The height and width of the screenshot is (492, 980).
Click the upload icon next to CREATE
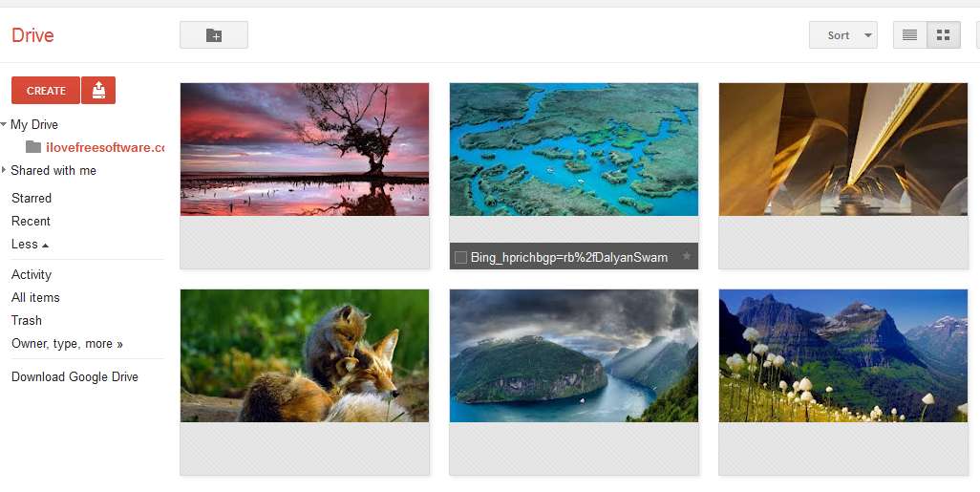click(98, 91)
